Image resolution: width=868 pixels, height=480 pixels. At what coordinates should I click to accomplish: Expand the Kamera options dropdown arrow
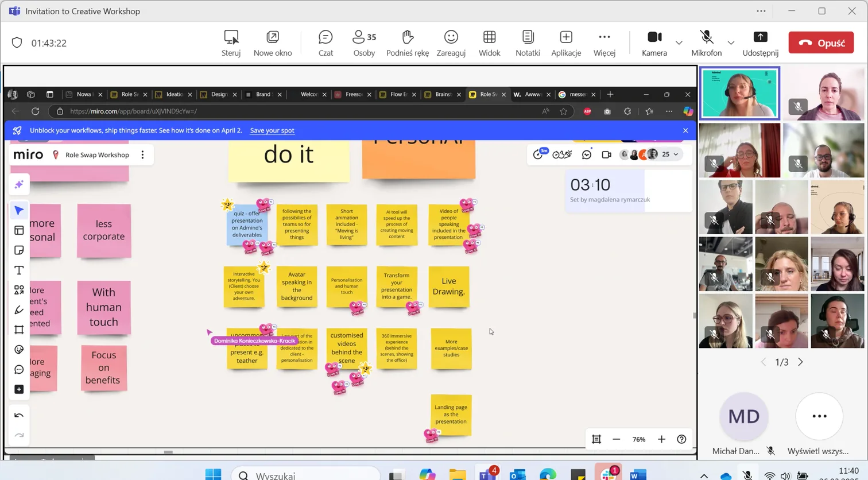(679, 43)
